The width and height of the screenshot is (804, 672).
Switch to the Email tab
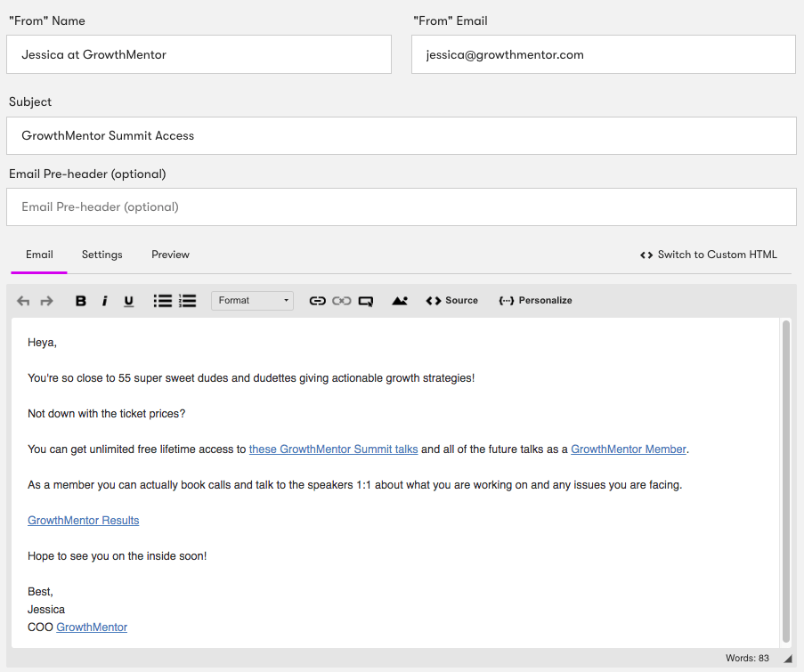(39, 255)
